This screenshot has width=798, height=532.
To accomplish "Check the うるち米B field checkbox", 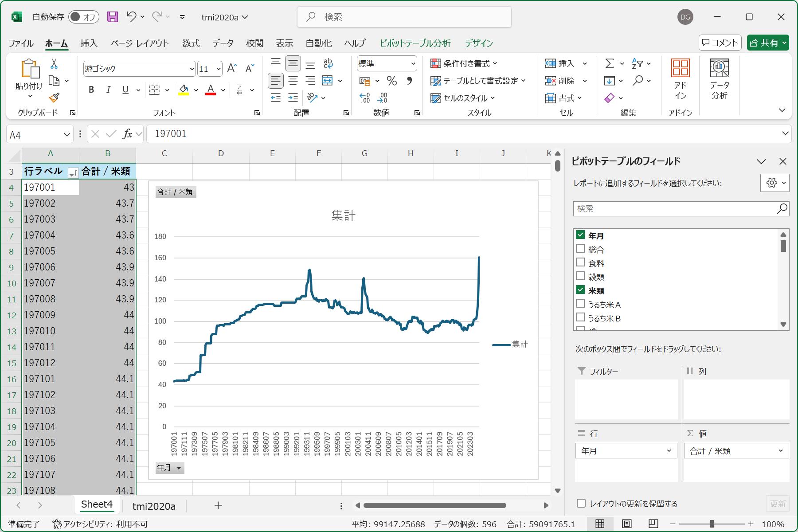I will pos(580,317).
